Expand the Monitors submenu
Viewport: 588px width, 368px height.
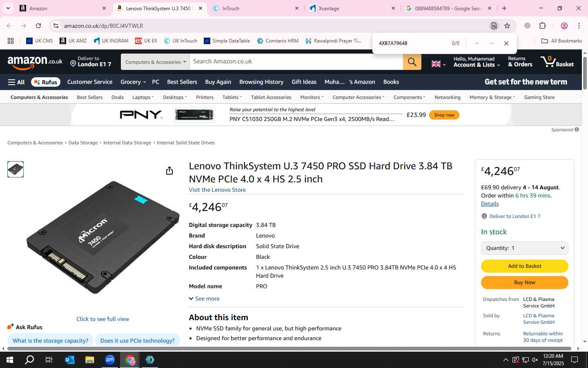click(x=312, y=97)
